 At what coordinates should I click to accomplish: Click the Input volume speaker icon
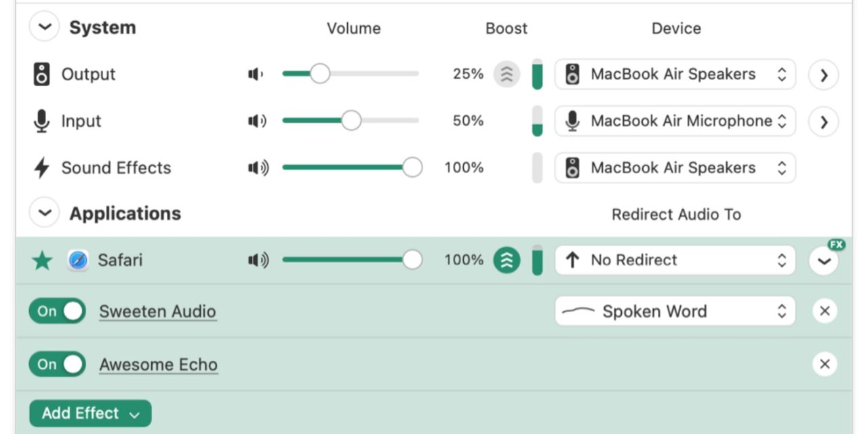[257, 121]
